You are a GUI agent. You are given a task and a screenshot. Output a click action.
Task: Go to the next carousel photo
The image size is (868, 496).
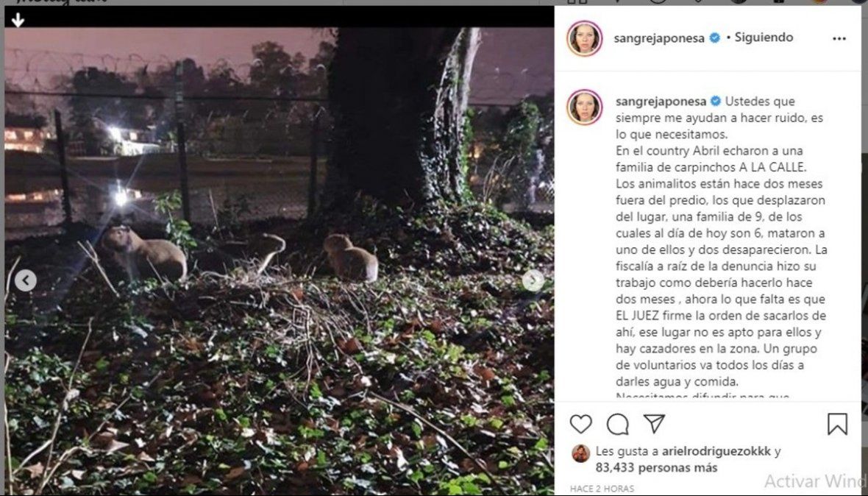(x=533, y=280)
